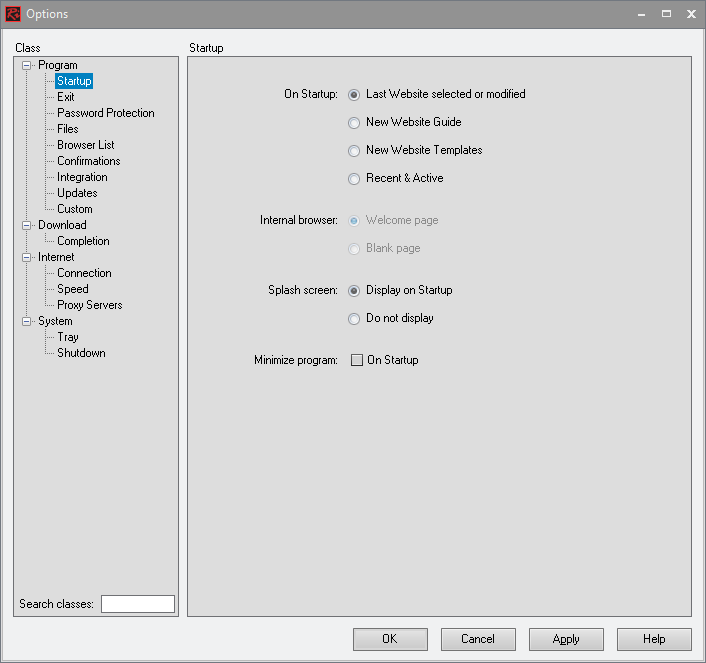The image size is (706, 663).
Task: Click the application icon in the title bar
Action: click(x=14, y=14)
